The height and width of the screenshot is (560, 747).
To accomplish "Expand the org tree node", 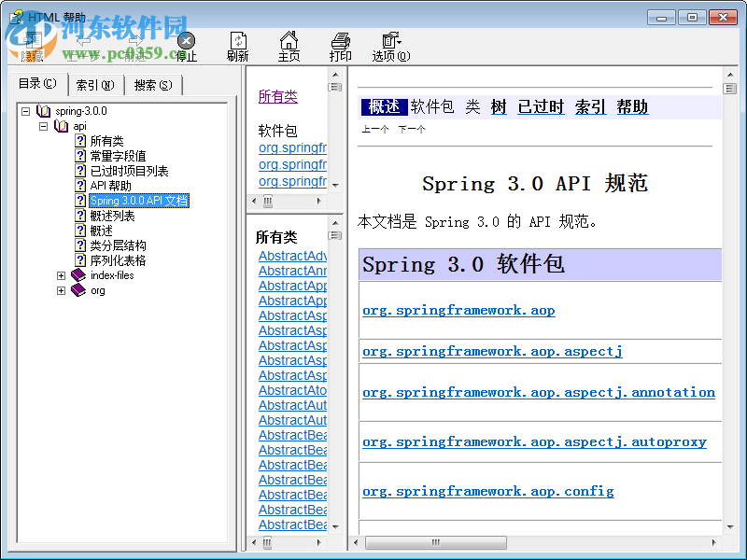I will (61, 290).
